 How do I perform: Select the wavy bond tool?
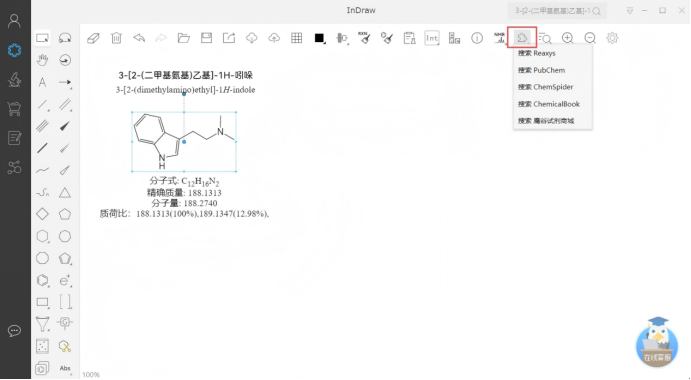(x=42, y=170)
